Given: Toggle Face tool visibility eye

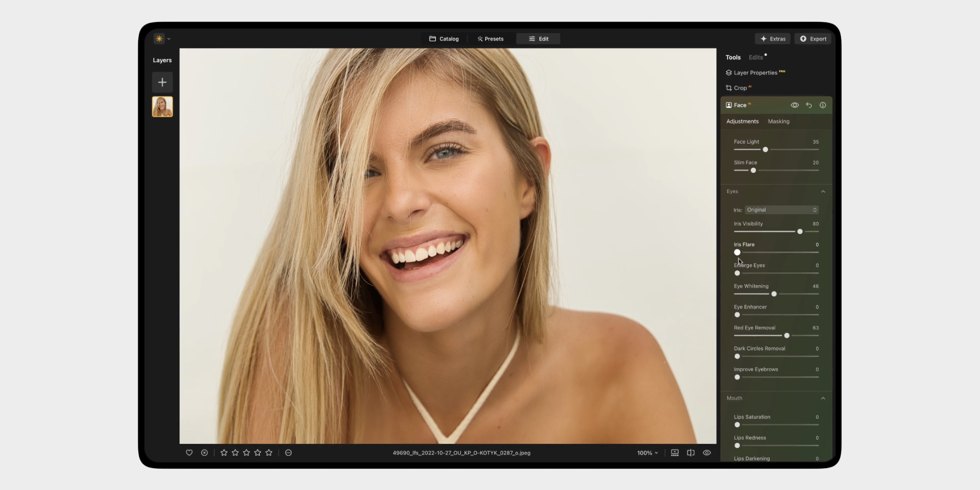Looking at the screenshot, I should (795, 105).
